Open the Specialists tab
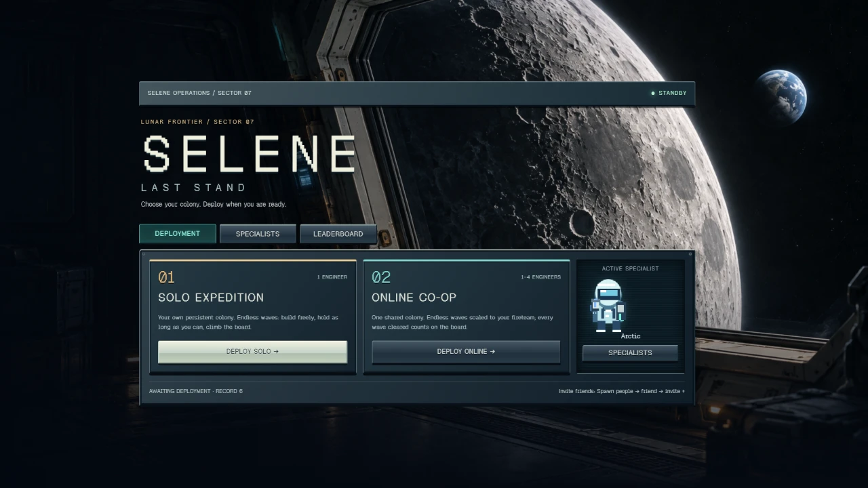 coord(258,234)
